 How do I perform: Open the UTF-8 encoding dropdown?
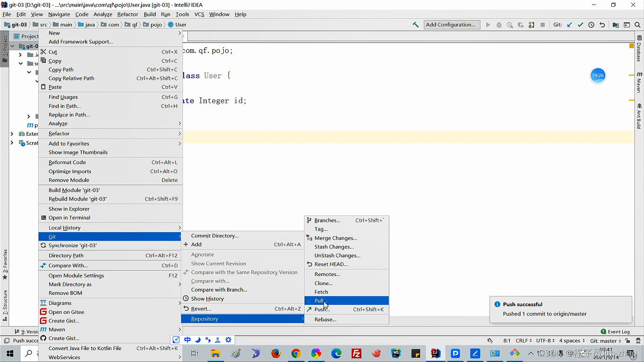[x=546, y=341]
